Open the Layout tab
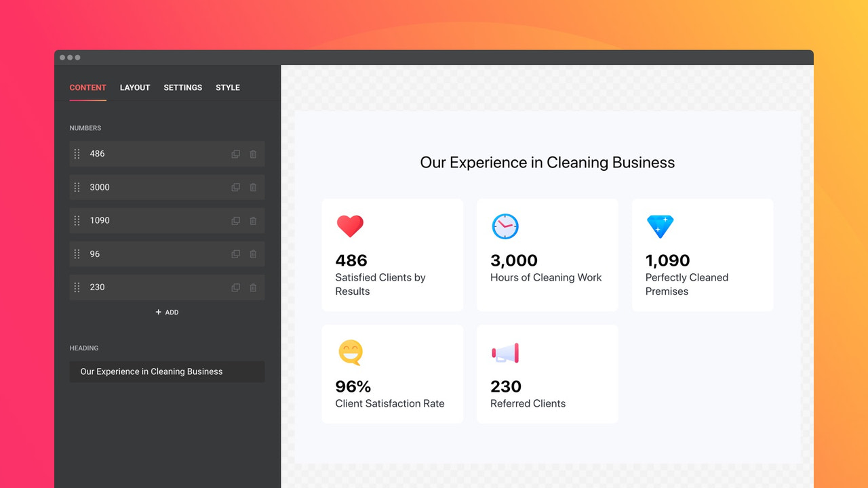Viewport: 868px width, 488px height. [x=135, y=87]
